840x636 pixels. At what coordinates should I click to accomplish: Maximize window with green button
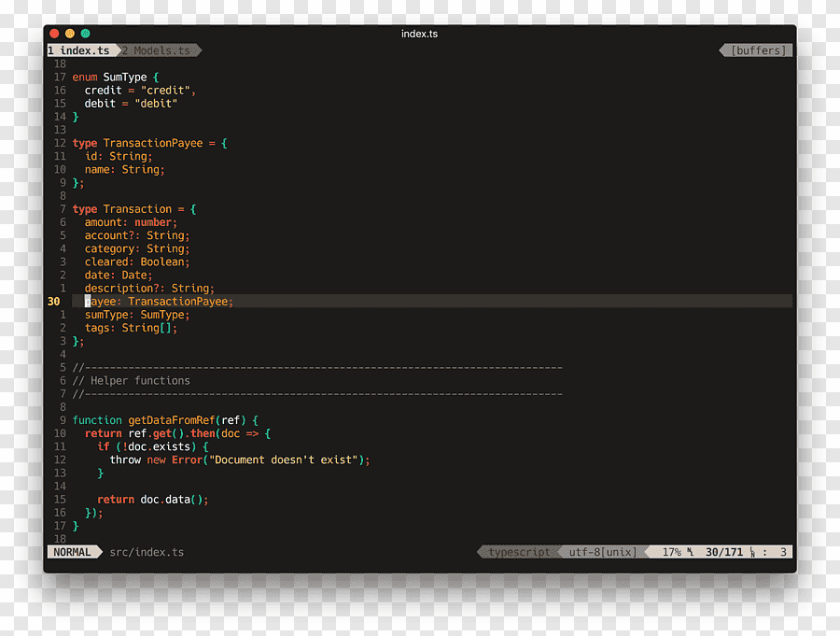tap(85, 34)
